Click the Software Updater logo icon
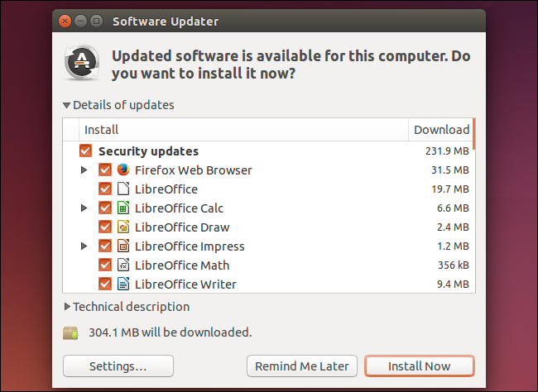The height and width of the screenshot is (392, 538). [83, 64]
